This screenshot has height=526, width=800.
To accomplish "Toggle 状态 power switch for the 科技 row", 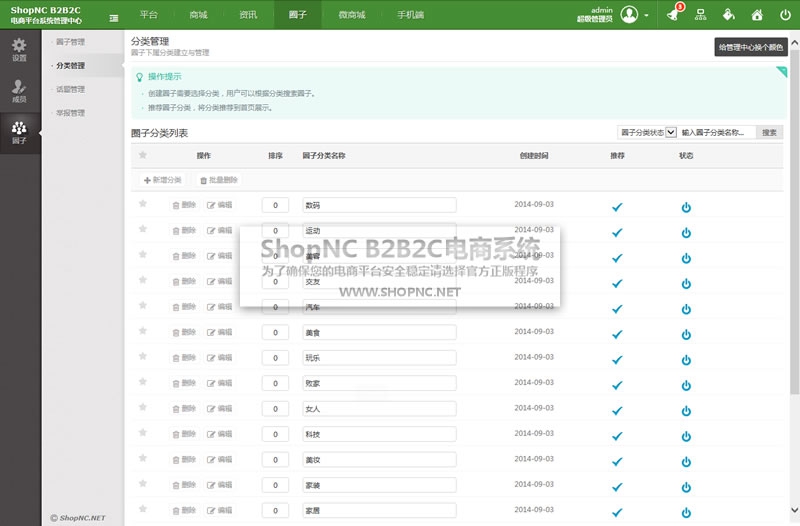I will pyautogui.click(x=686, y=436).
